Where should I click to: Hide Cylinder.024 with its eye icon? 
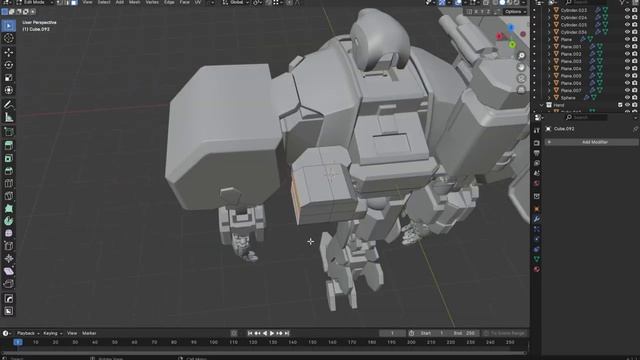click(627, 18)
